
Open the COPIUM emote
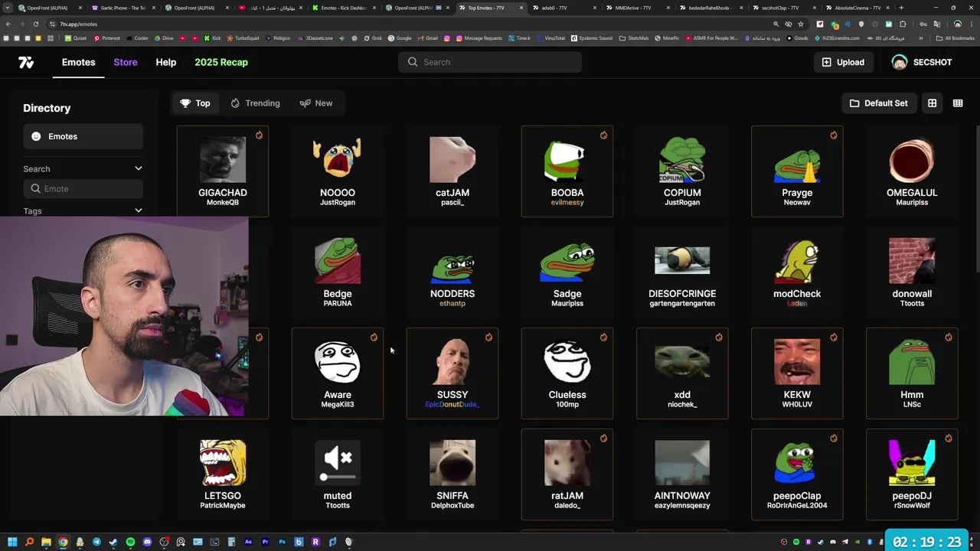click(x=682, y=171)
